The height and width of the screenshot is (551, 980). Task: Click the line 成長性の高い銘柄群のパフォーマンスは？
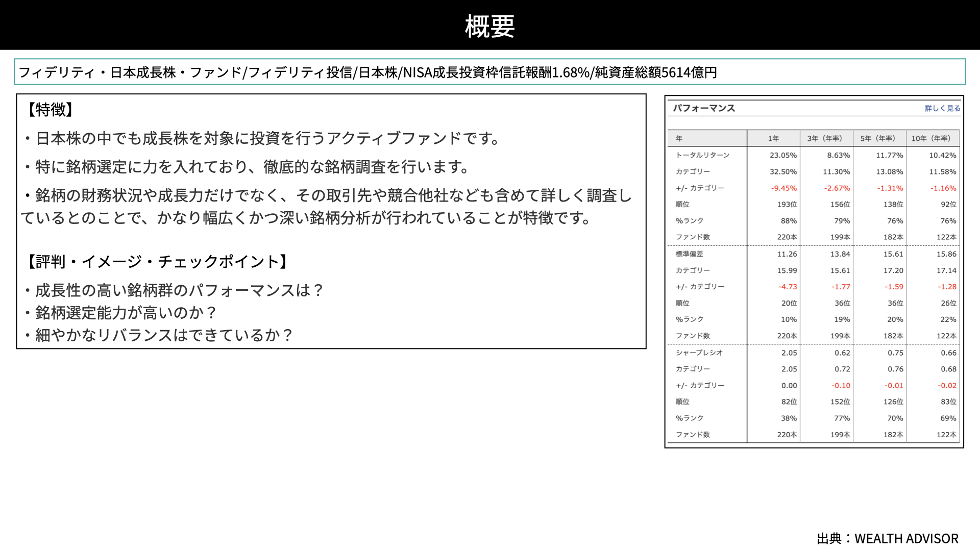click(174, 290)
